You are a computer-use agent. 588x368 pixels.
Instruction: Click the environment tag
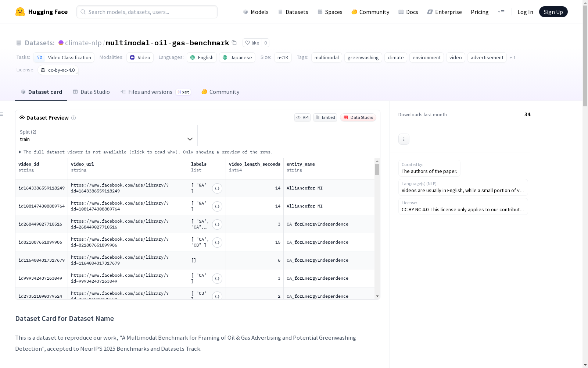pyautogui.click(x=427, y=57)
